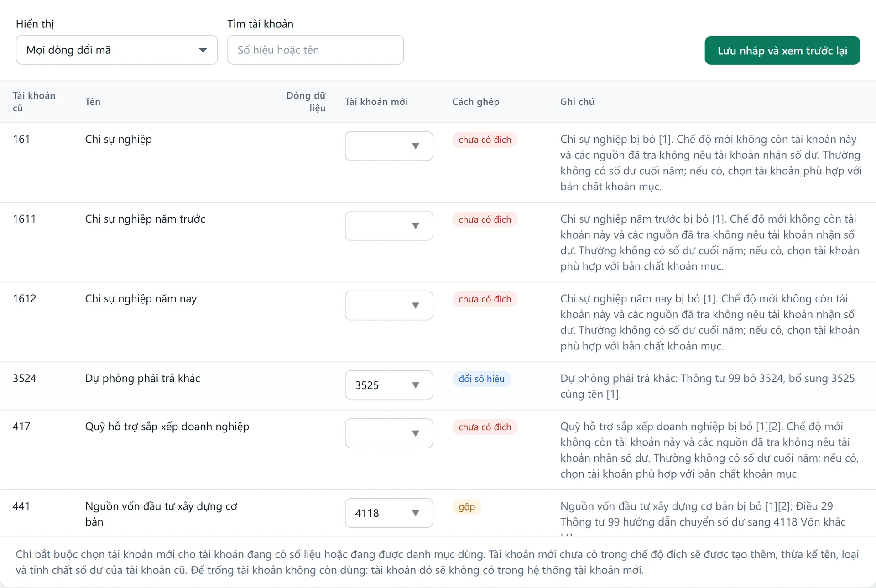
Task: Click 'Lưu nháp và xem trước lại' button
Action: [782, 51]
